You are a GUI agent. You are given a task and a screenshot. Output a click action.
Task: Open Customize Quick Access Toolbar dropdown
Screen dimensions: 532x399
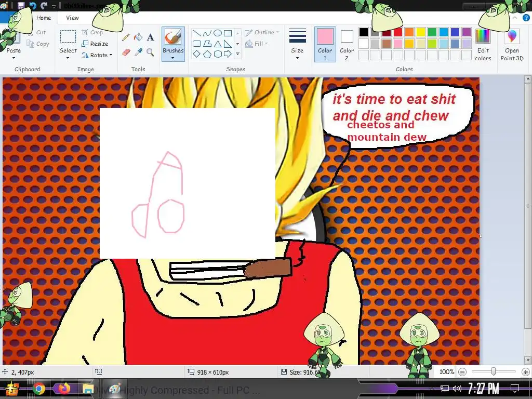pos(54,6)
